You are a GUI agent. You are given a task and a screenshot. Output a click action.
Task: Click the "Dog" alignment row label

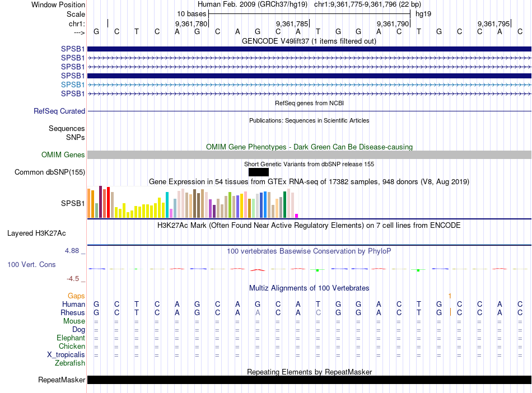(x=78, y=329)
